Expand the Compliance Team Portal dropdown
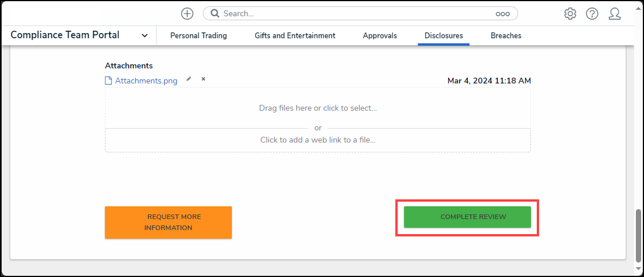 144,35
